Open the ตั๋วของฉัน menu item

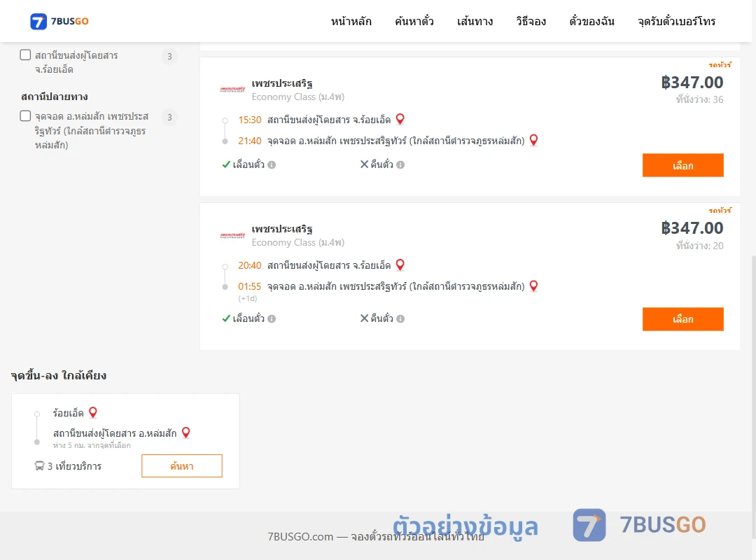[591, 21]
